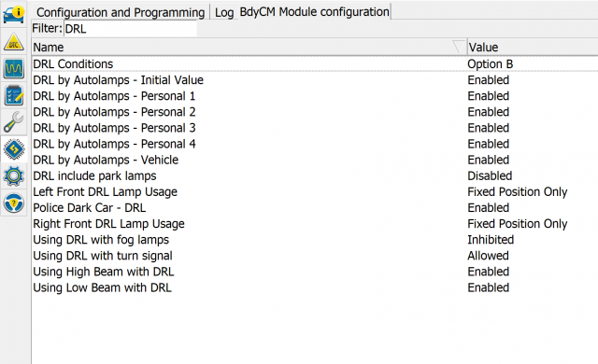
Task: Open the vehicle information car icon
Action: coord(14,14)
